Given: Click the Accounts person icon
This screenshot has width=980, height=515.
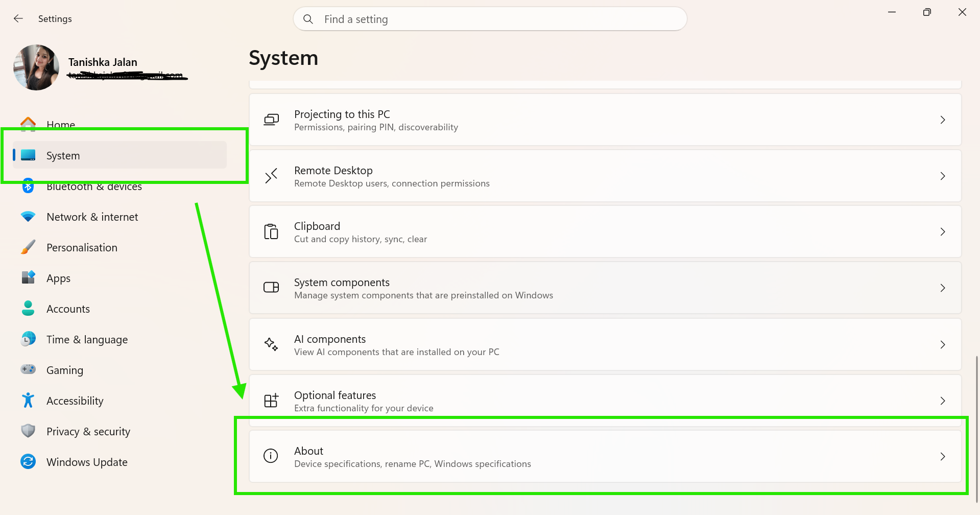Looking at the screenshot, I should 28,308.
